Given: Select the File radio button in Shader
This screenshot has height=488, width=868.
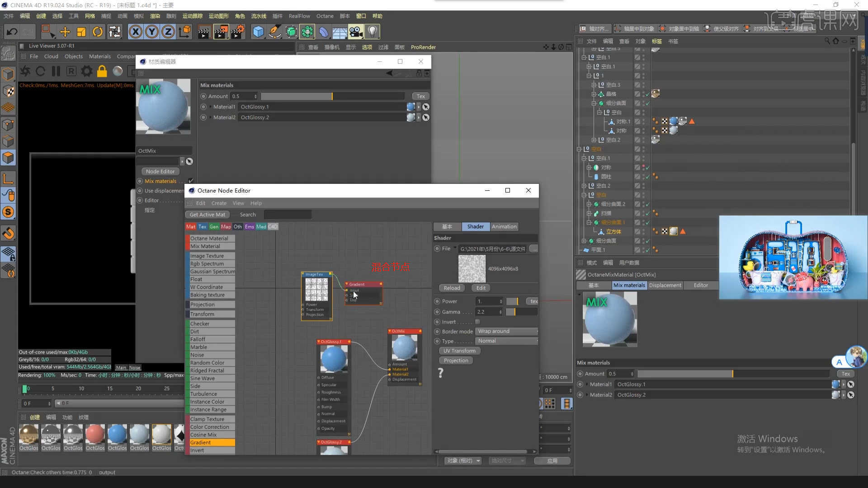Looking at the screenshot, I should pos(437,249).
